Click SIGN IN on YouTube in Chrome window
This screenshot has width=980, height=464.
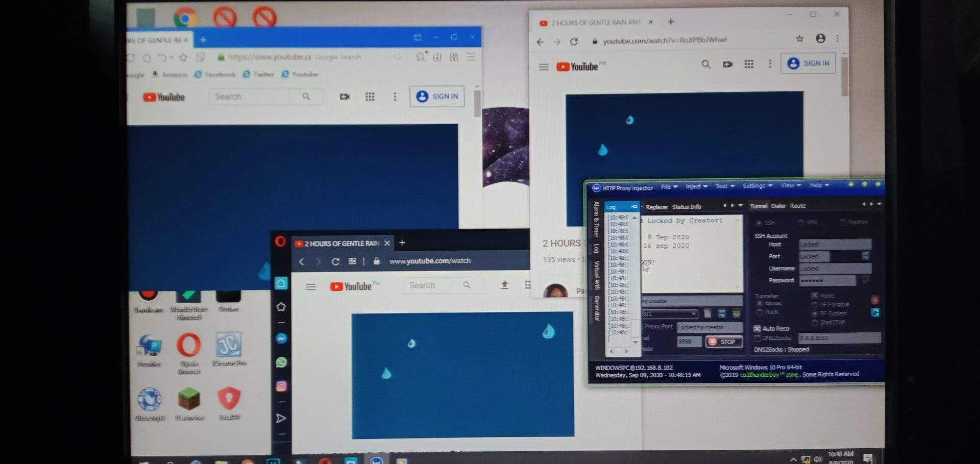pos(808,63)
